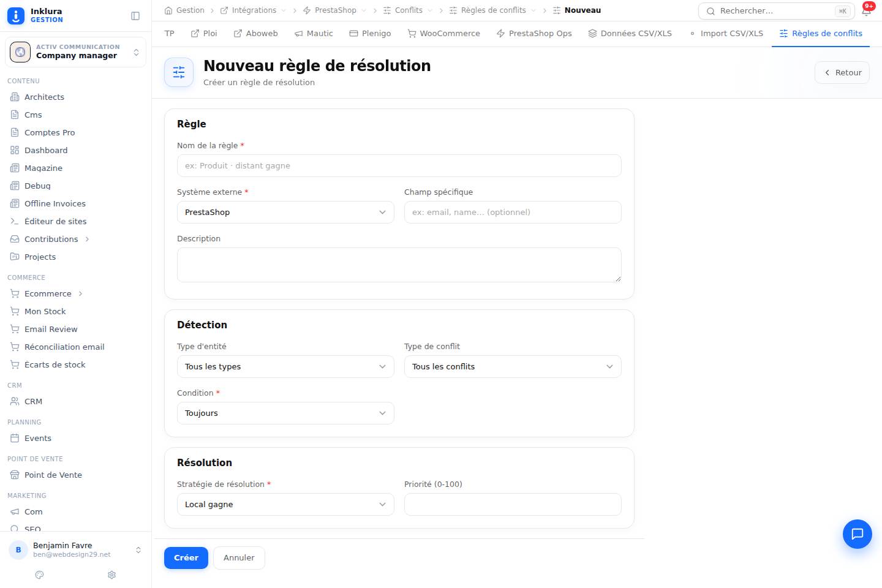Viewport: 882px width, 588px height.
Task: Open Réconciliation email
Action: (x=75, y=347)
